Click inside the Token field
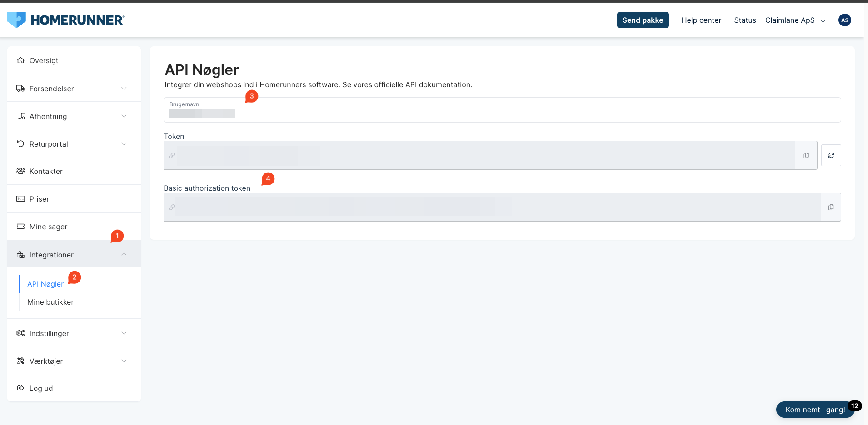The image size is (868, 425). coord(479,155)
